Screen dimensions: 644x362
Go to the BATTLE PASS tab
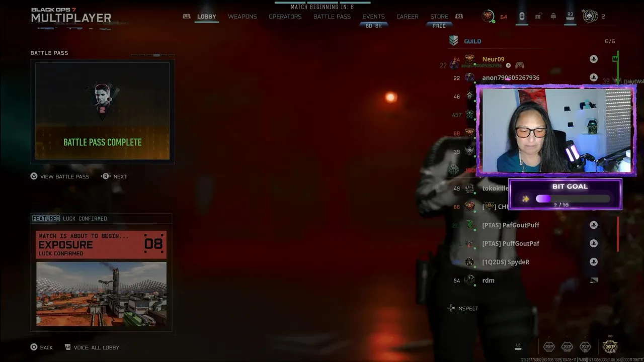coord(332,17)
